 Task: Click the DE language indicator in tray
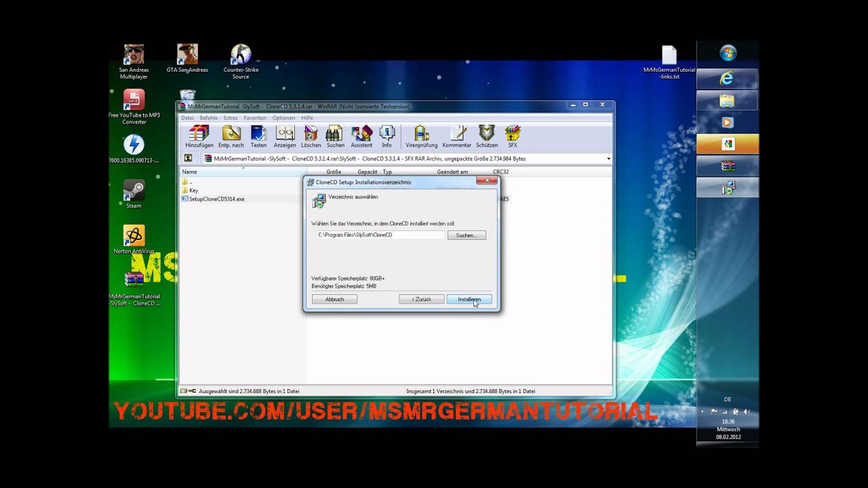point(728,399)
